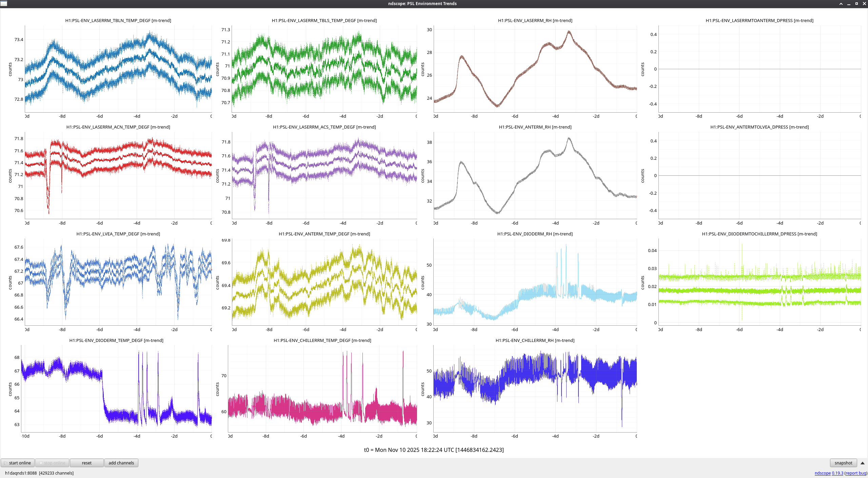This screenshot has width=868, height=478.
Task: Open the report bug link
Action: click(x=855, y=473)
